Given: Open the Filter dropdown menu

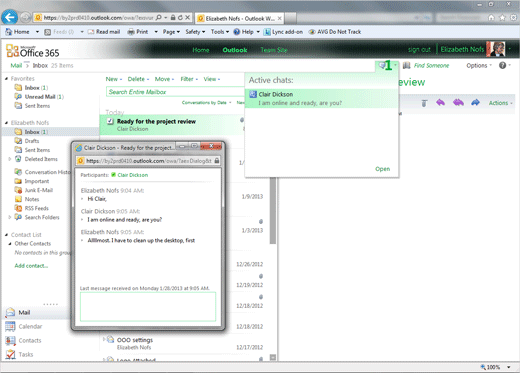Looking at the screenshot, I should click(189, 79).
